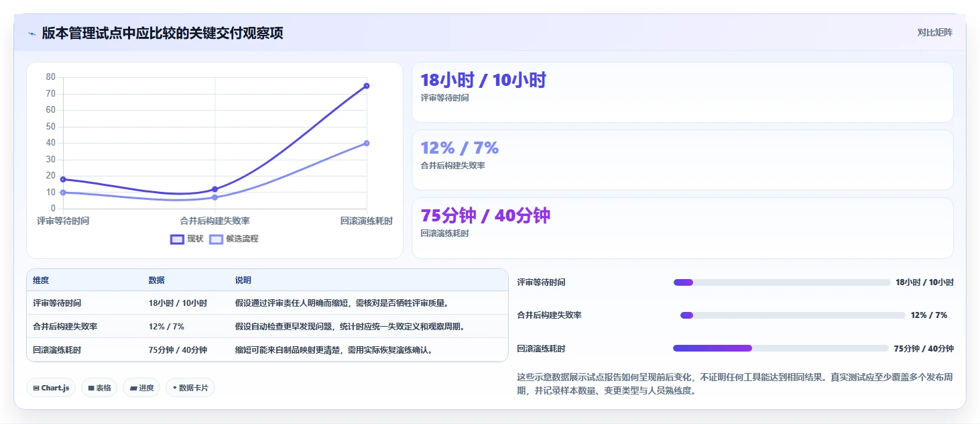Screen dimensions: 980x424
Task: Click the 合并后构建失败率 progress row label
Action: coord(549,315)
